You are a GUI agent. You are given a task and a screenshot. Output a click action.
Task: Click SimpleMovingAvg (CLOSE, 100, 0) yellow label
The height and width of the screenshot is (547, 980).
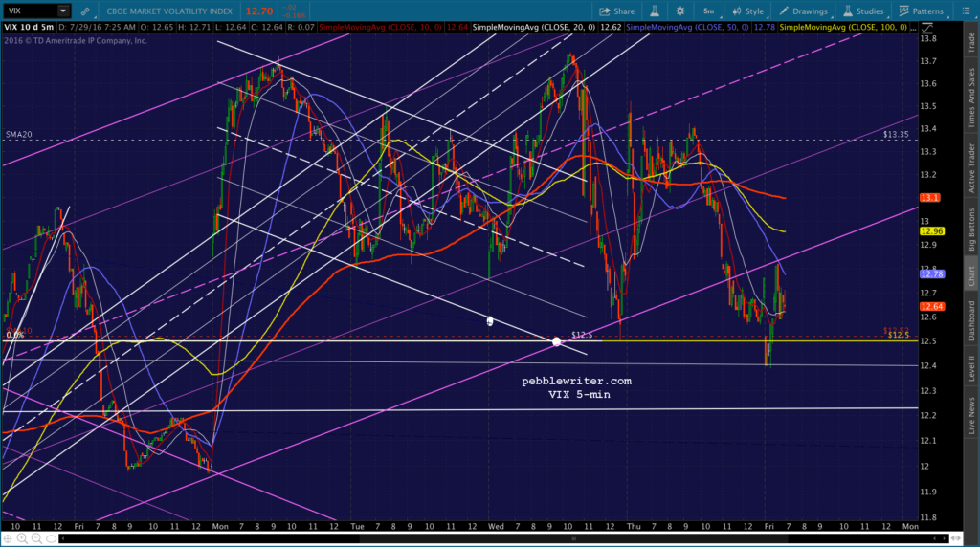pyautogui.click(x=843, y=28)
